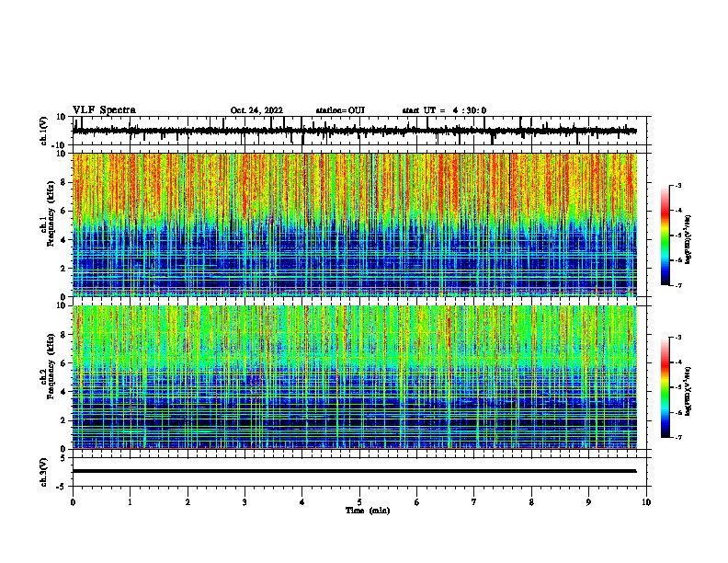Viewport: 728px width, 563px height.
Task: Click the date 'Oct. 24, 2022' label
Action: click(x=256, y=110)
